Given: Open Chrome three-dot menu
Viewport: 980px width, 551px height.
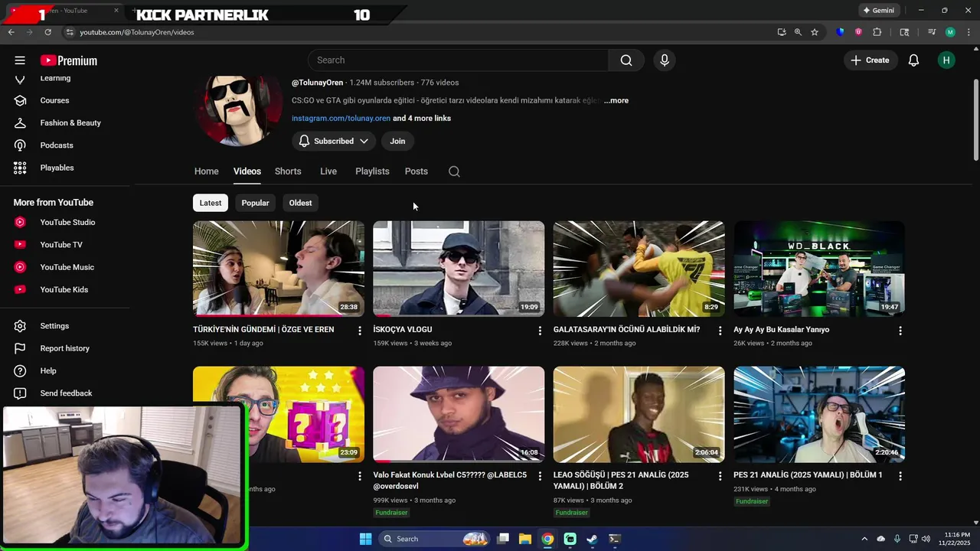Looking at the screenshot, I should point(969,32).
